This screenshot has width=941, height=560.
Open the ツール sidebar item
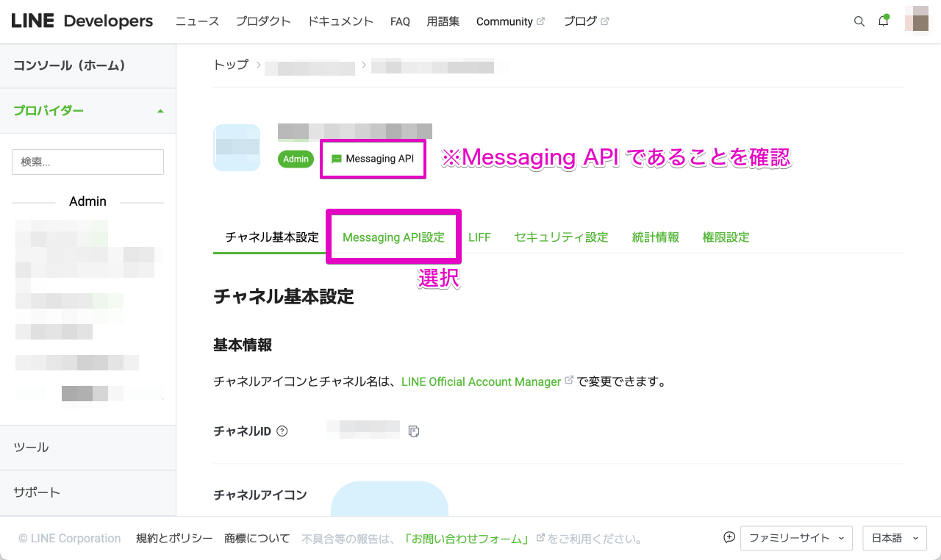pyautogui.click(x=87, y=448)
